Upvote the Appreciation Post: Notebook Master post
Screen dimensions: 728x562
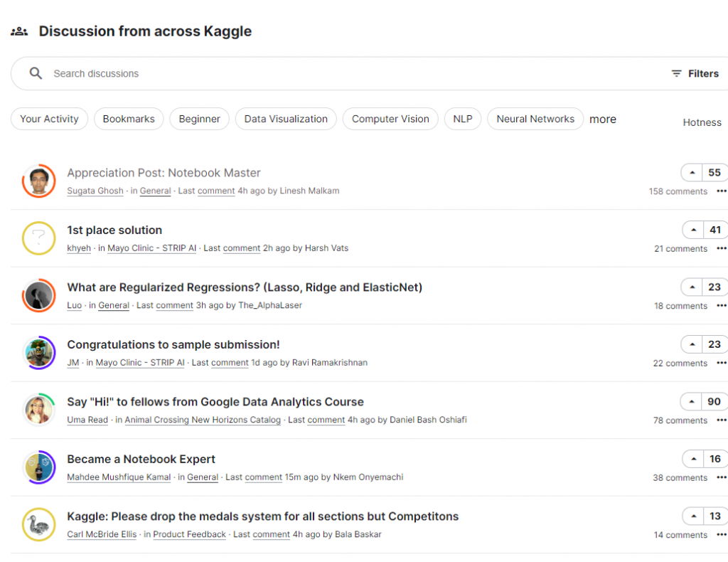[x=692, y=173]
